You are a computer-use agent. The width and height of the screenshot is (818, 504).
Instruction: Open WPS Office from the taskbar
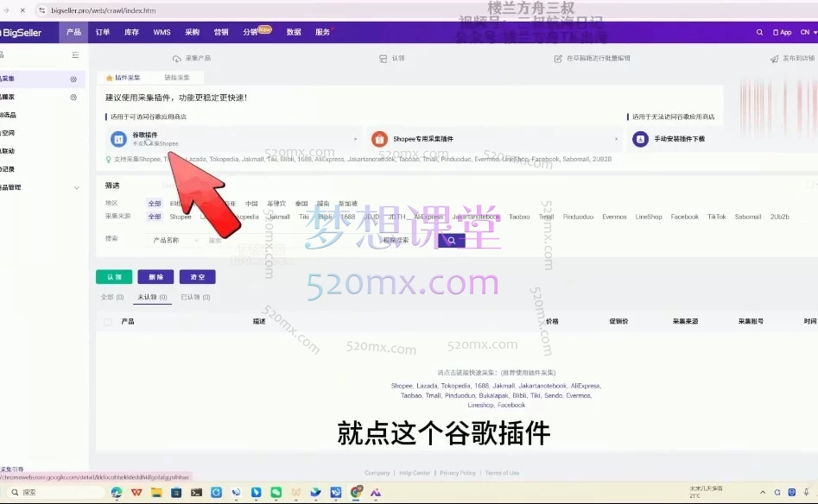pos(136,492)
